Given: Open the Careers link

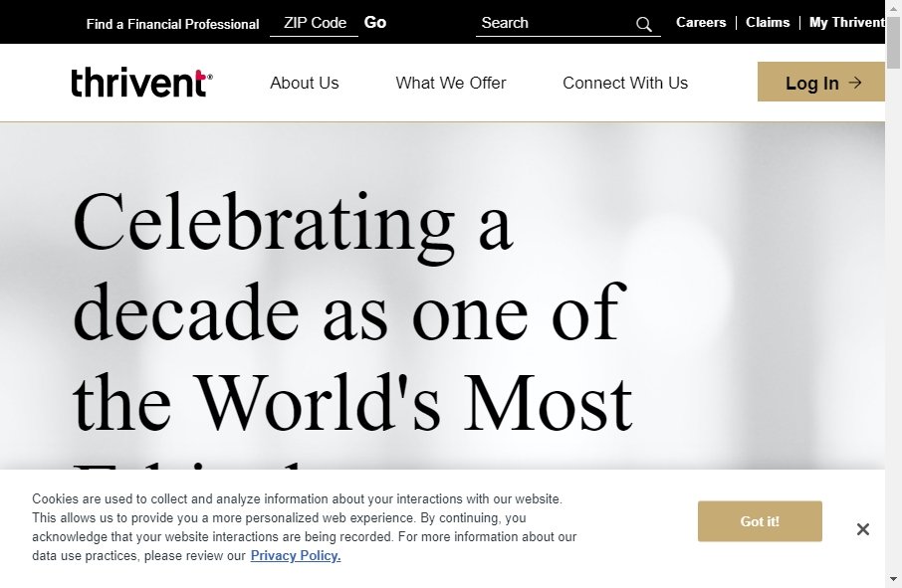Looking at the screenshot, I should click(x=701, y=23).
